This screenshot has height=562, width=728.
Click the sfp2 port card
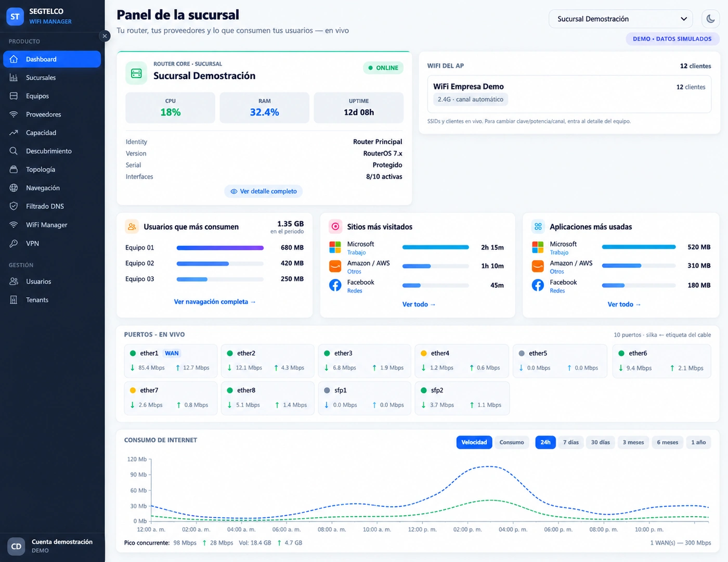[x=462, y=398]
